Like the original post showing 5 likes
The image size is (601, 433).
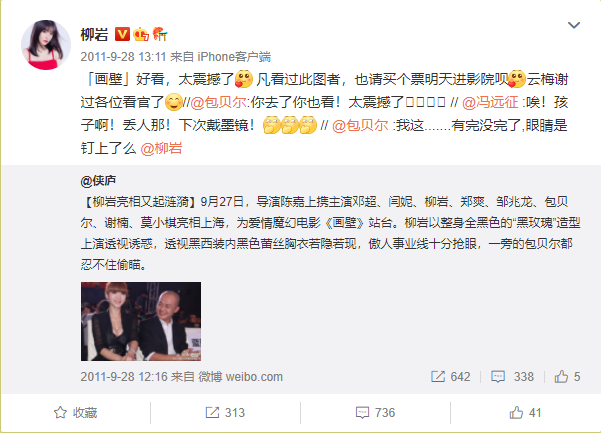[x=567, y=377]
